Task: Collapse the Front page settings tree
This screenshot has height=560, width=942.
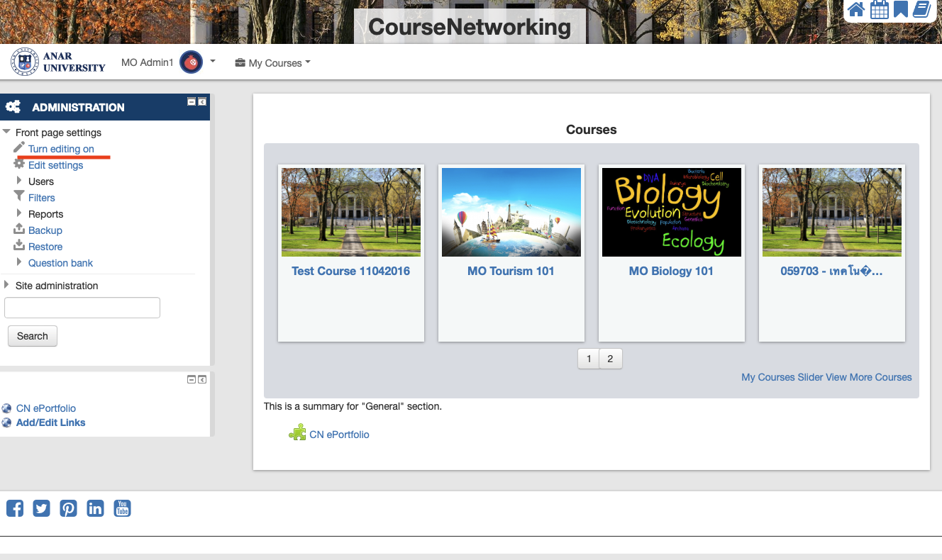Action: tap(7, 133)
